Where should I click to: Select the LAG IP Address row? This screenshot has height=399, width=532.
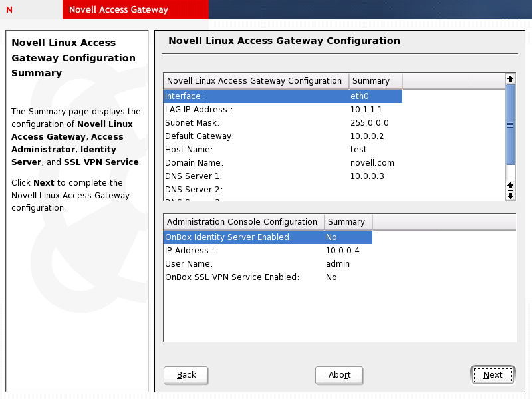[x=283, y=110]
